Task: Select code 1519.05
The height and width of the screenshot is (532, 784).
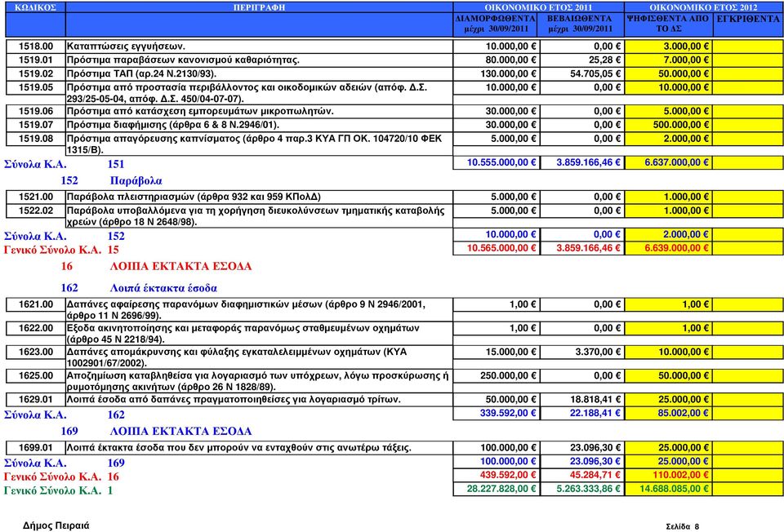Action: (35, 87)
